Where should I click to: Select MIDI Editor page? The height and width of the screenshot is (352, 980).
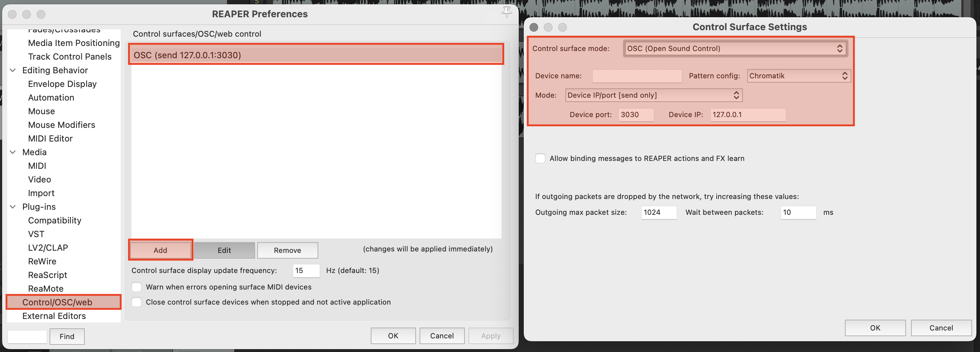coord(50,139)
